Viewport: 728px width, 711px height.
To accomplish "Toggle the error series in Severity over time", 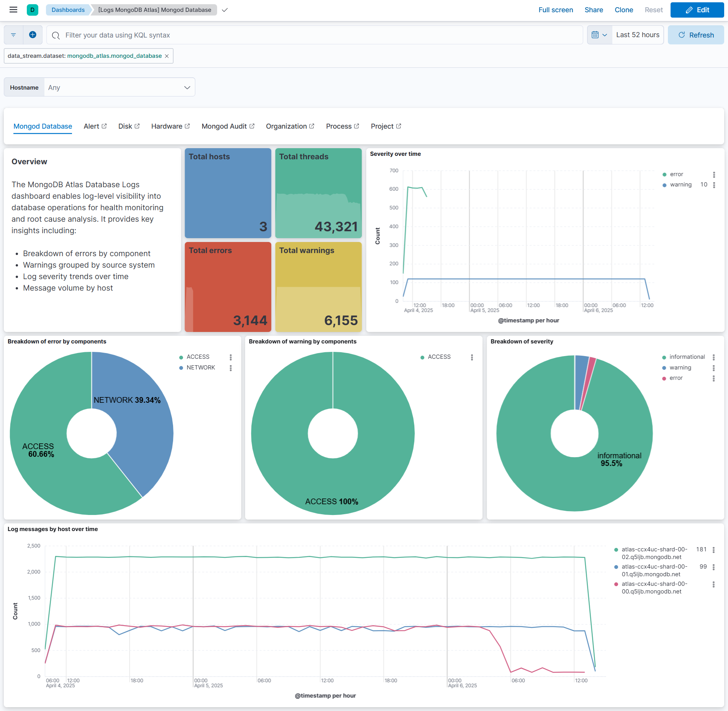I will pyautogui.click(x=676, y=174).
